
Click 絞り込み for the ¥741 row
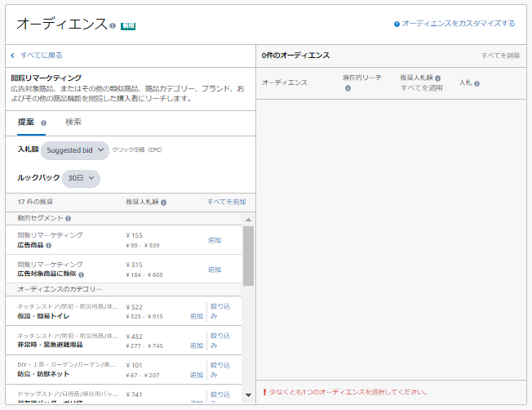click(x=220, y=397)
